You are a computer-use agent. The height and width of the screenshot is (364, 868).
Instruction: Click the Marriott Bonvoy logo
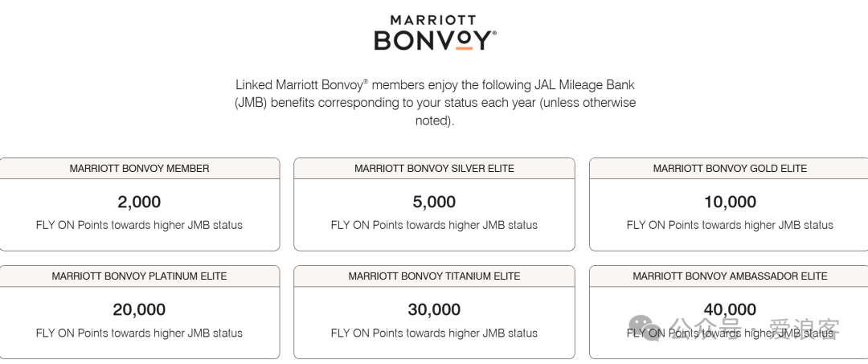pos(435,33)
